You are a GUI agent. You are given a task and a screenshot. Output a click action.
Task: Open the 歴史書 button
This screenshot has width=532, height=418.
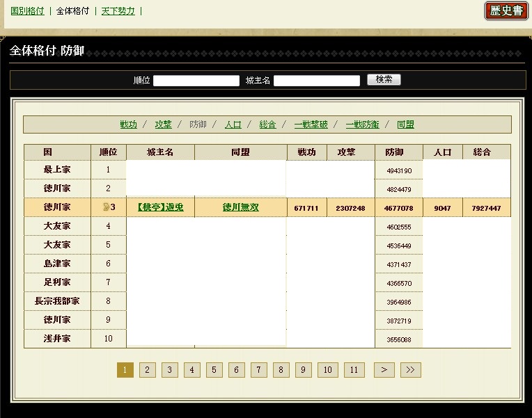pos(506,11)
